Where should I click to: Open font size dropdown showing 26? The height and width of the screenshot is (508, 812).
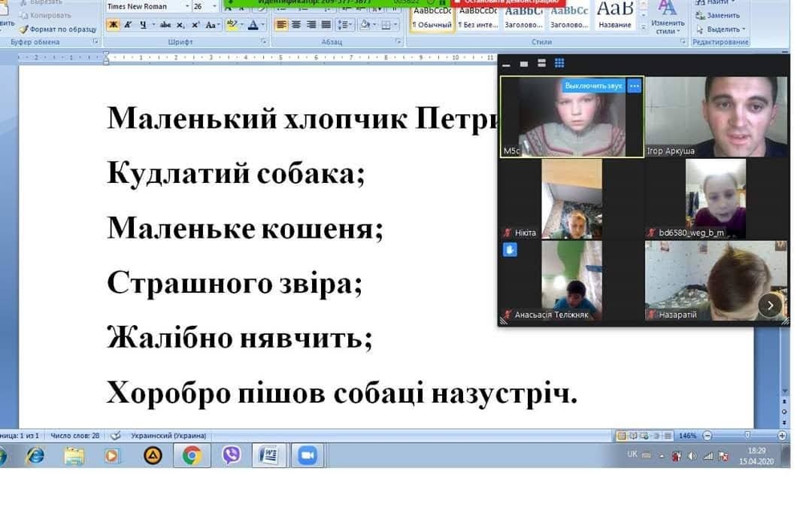pos(214,6)
